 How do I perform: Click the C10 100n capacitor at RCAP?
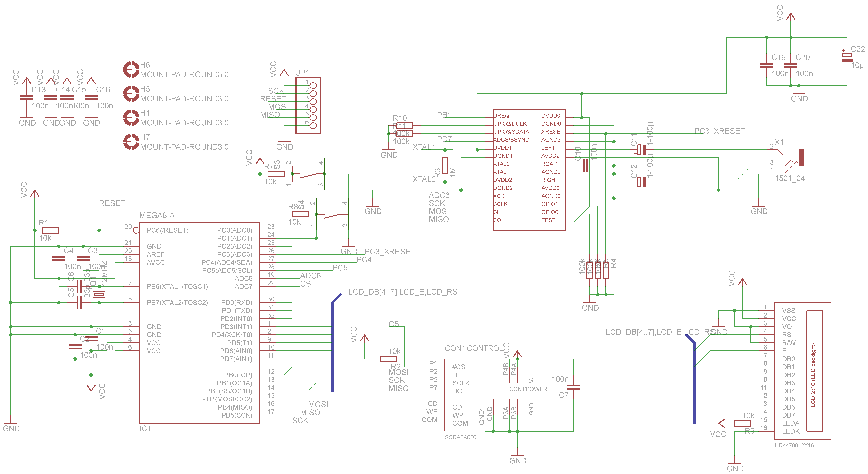tap(586, 166)
